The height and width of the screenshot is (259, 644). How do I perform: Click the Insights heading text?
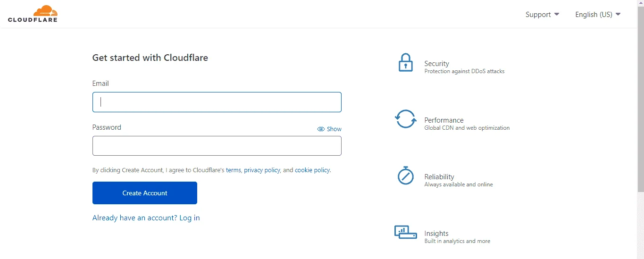(436, 234)
